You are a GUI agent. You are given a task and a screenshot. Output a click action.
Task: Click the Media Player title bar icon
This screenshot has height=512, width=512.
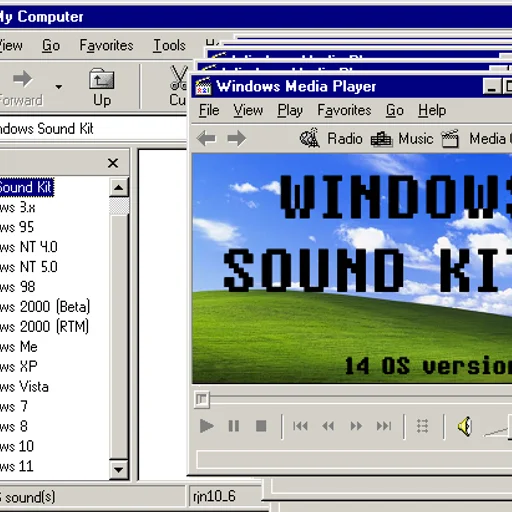(x=203, y=87)
